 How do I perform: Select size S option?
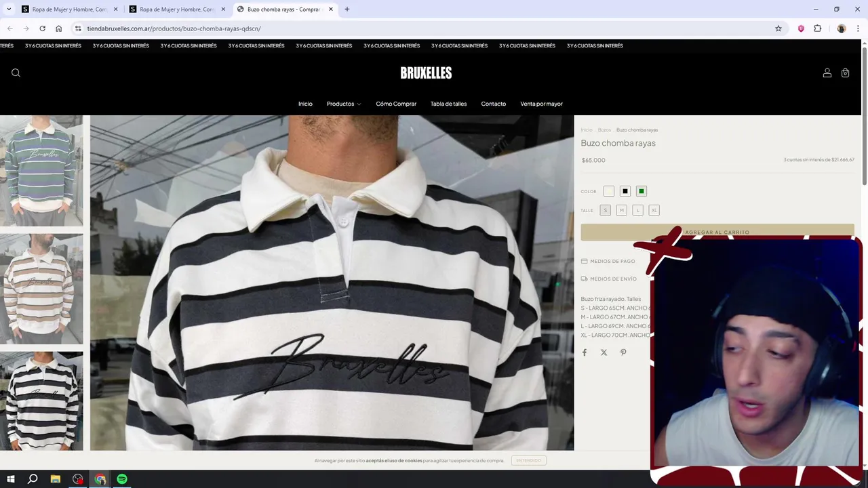point(605,210)
